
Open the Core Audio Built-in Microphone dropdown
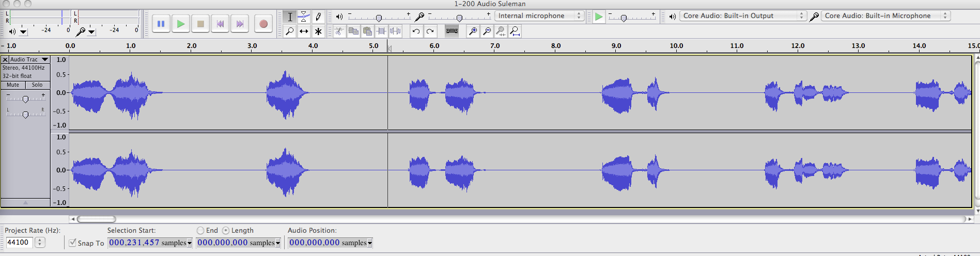tap(885, 16)
